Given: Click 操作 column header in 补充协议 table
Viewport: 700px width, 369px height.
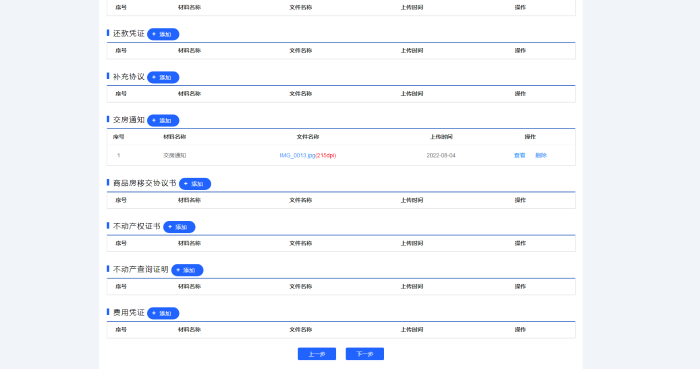Looking at the screenshot, I should click(520, 94).
